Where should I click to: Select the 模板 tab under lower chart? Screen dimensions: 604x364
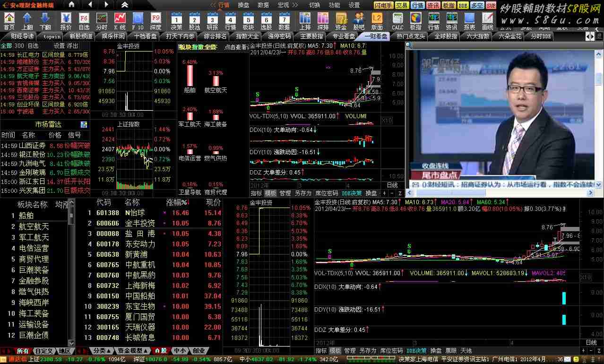(336, 351)
